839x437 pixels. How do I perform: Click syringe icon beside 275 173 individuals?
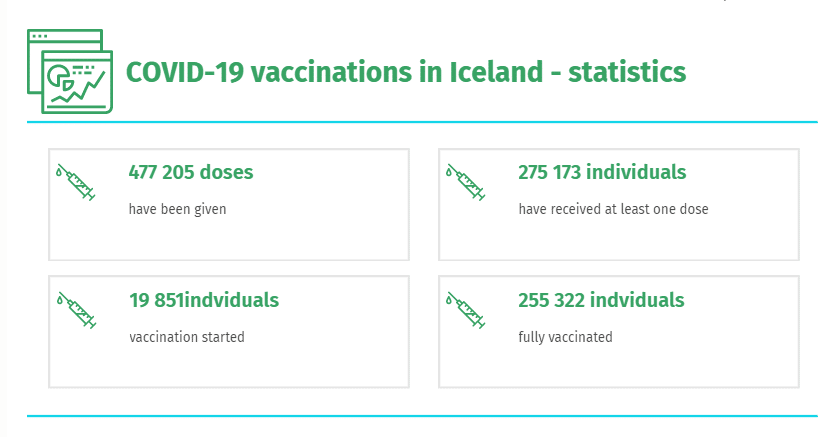pyautogui.click(x=466, y=182)
